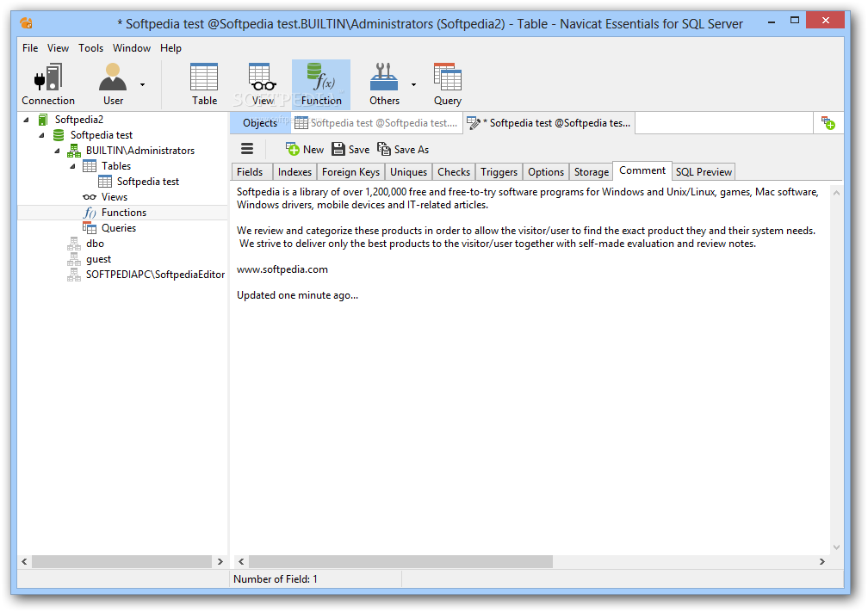
Task: Collapse the Softpedia2 connection node
Action: 26,120
